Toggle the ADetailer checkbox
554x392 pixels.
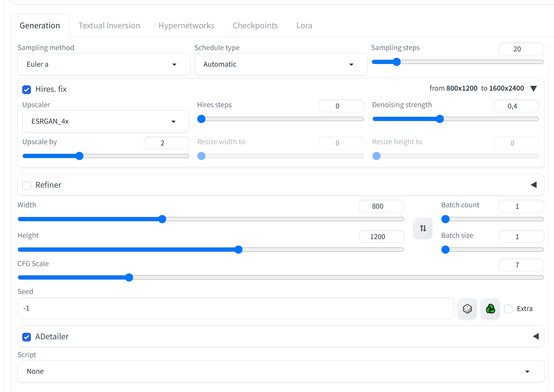click(x=27, y=337)
